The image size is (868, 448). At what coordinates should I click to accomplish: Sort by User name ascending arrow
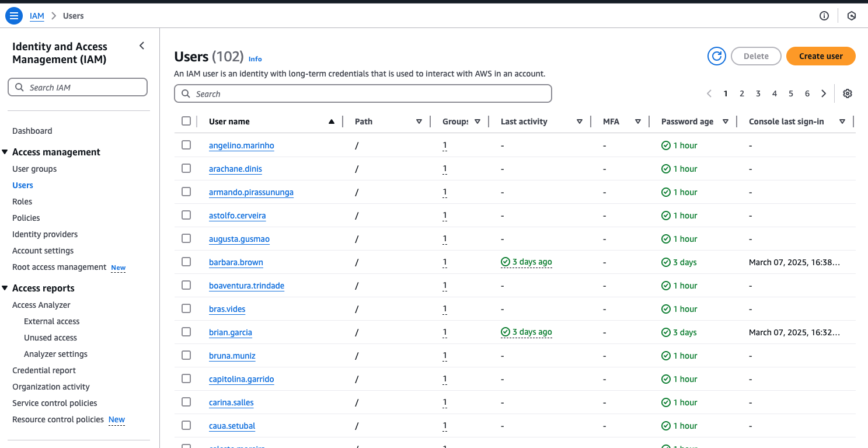pos(332,121)
